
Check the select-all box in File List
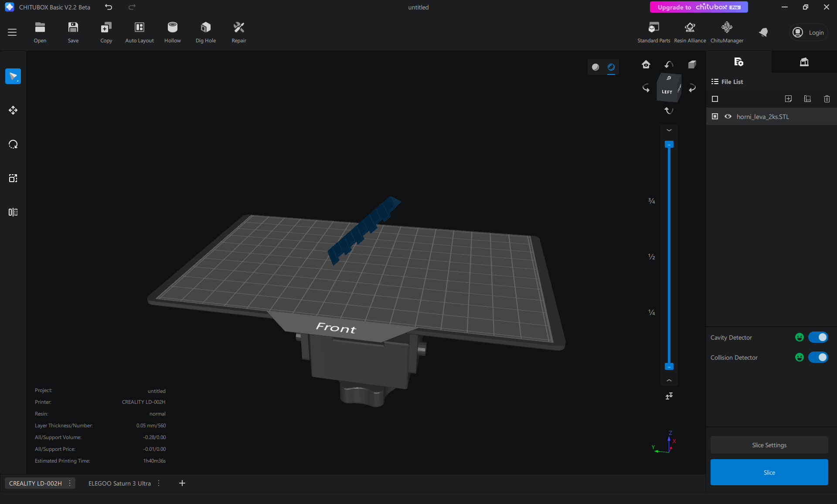(715, 99)
